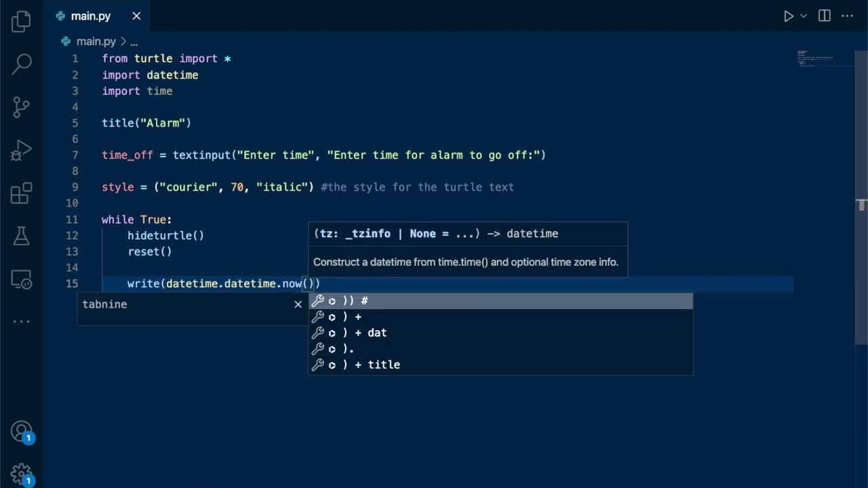Click the 'Construct a datetime' documentation text
868x488 pixels.
[466, 262]
